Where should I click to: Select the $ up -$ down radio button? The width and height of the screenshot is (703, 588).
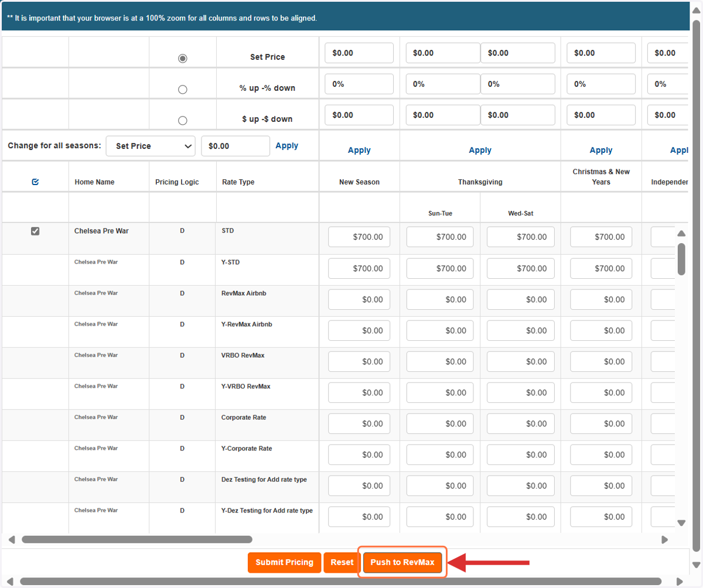pyautogui.click(x=182, y=120)
